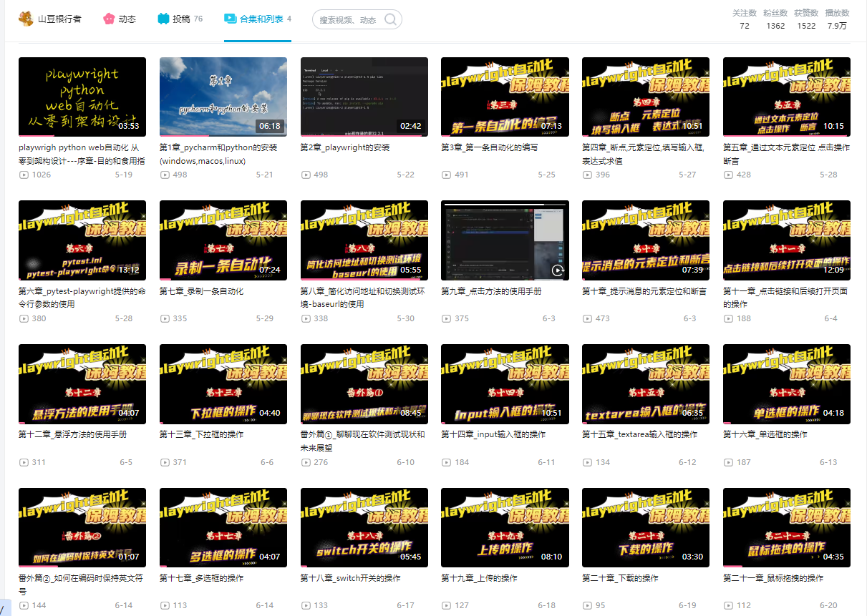
Task: Click play count icon beside 473
Action: click(587, 318)
